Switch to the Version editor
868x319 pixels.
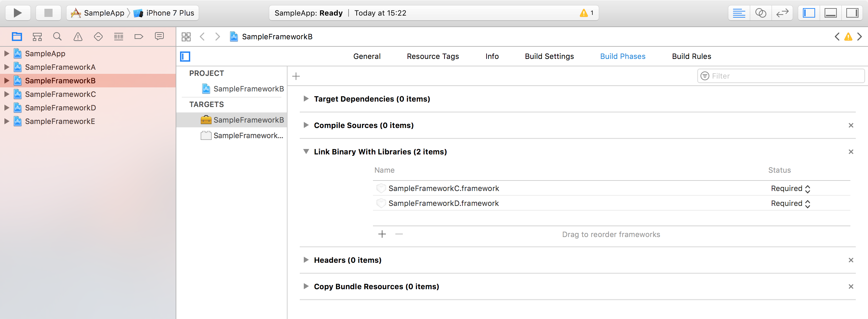(782, 13)
